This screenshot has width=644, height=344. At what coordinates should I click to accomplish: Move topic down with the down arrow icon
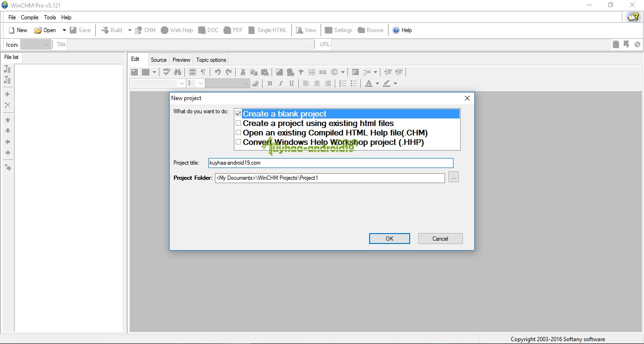click(8, 131)
